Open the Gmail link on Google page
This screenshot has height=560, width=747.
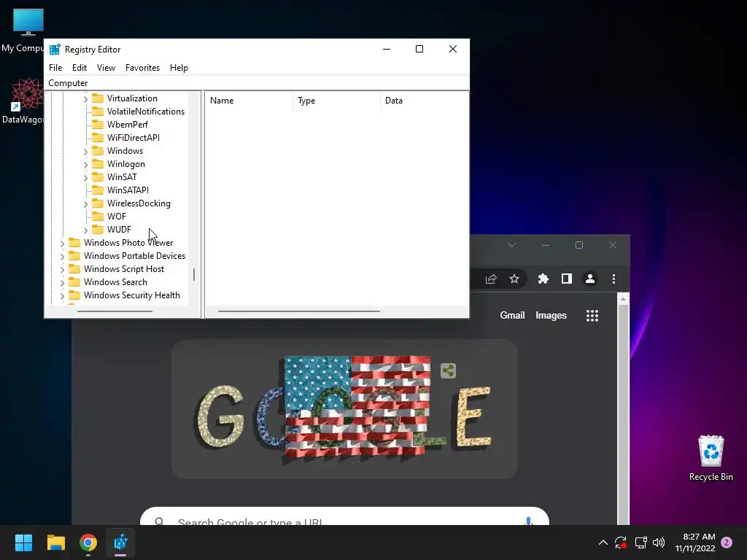tap(512, 315)
